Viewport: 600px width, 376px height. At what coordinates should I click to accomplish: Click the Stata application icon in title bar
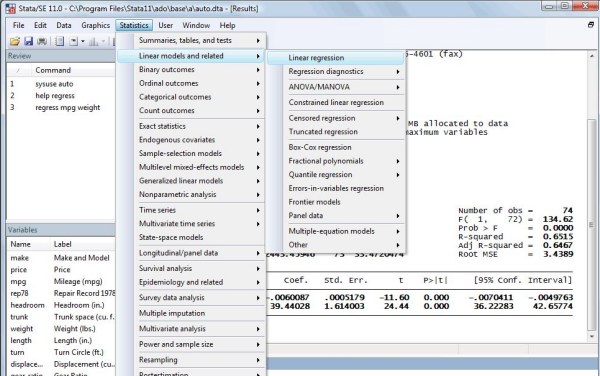(10, 8)
